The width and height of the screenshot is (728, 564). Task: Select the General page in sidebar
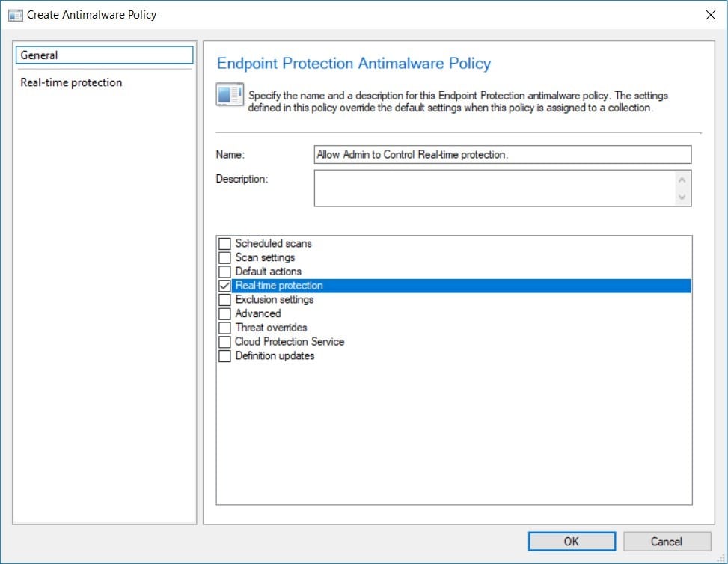105,55
